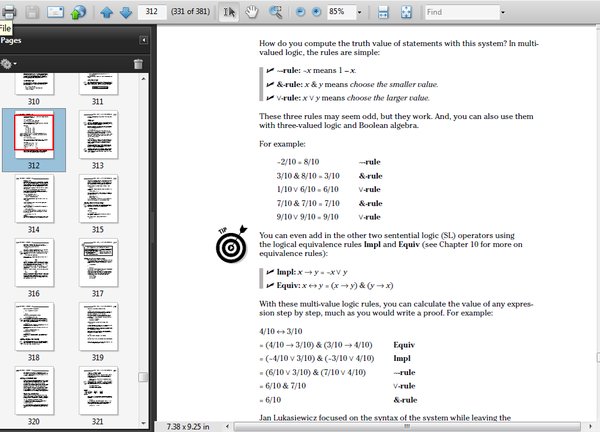Click the page size label 7.38 x 9.25 in
600x432 pixels.
pos(188,426)
